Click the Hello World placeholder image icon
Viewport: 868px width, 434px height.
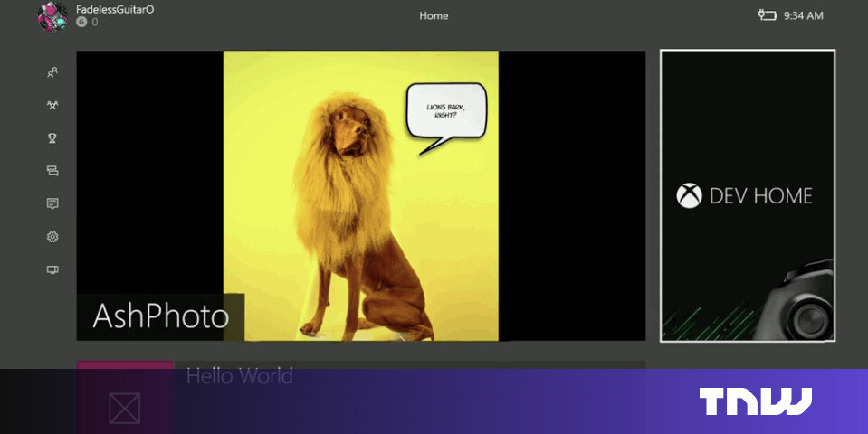(x=125, y=409)
